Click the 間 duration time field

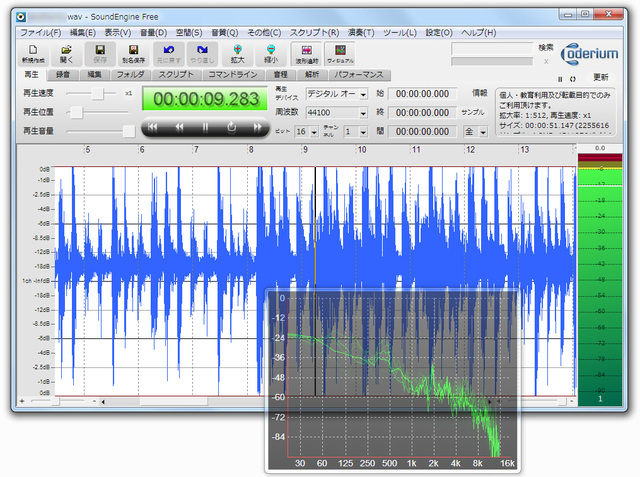422,131
